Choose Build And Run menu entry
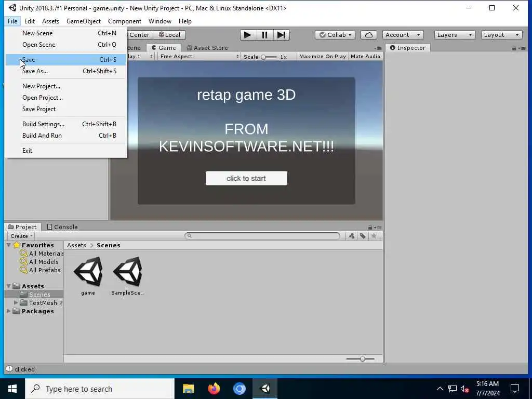 click(x=66, y=136)
